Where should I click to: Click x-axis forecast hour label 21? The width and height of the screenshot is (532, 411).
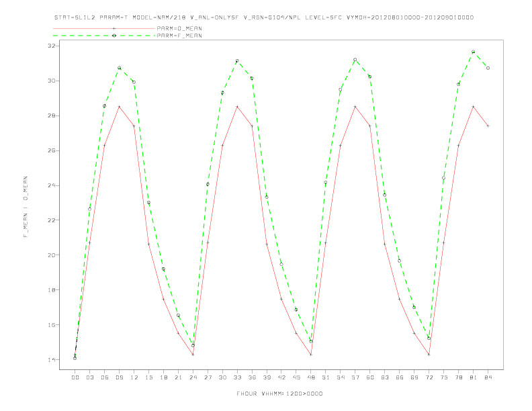178,377
